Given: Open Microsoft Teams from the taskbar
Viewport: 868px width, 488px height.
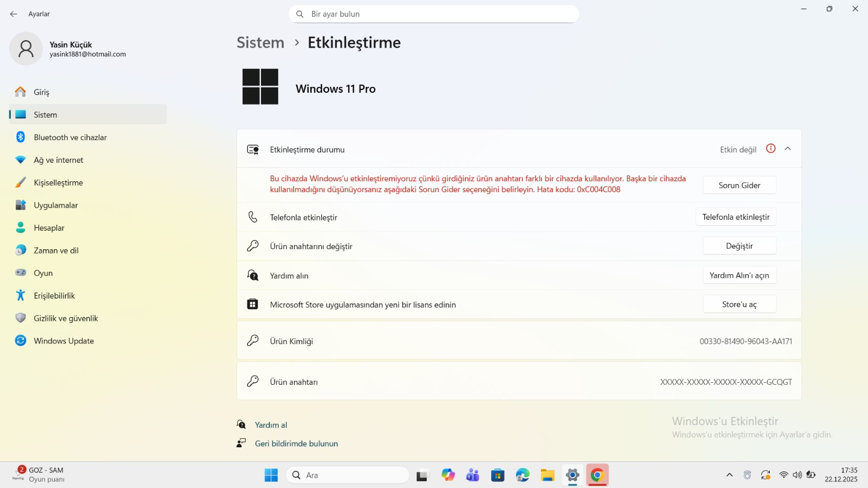Looking at the screenshot, I should click(x=473, y=475).
